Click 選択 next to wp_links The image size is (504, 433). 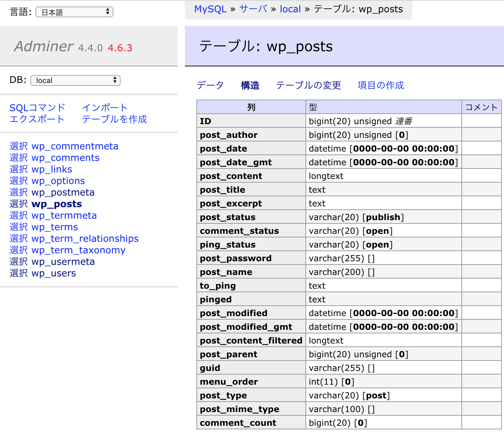coord(19,169)
